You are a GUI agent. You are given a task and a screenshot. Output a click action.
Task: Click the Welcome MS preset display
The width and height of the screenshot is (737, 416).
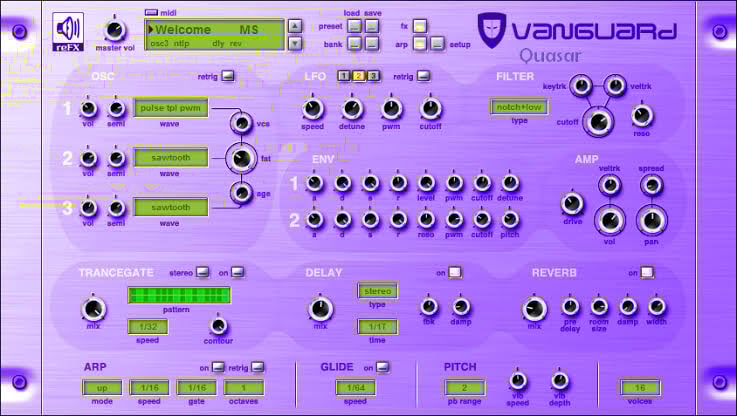[215, 35]
